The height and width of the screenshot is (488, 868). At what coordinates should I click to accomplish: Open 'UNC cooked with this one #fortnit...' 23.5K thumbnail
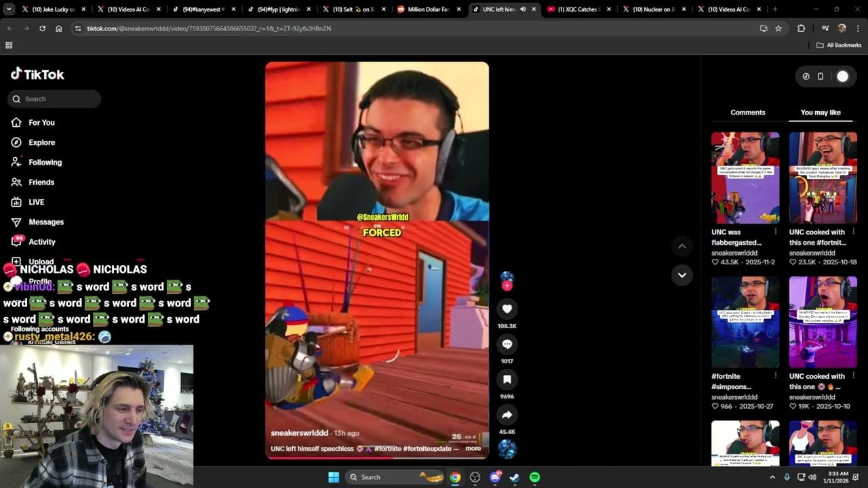[x=823, y=178]
